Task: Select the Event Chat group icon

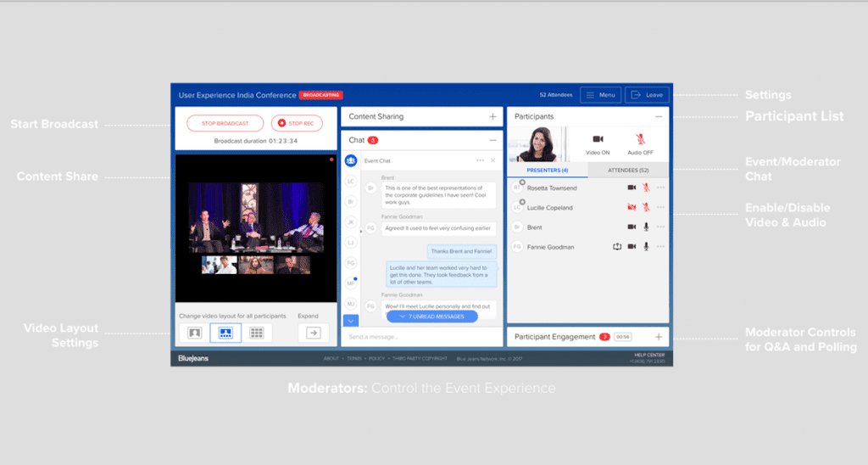Action: 351,160
